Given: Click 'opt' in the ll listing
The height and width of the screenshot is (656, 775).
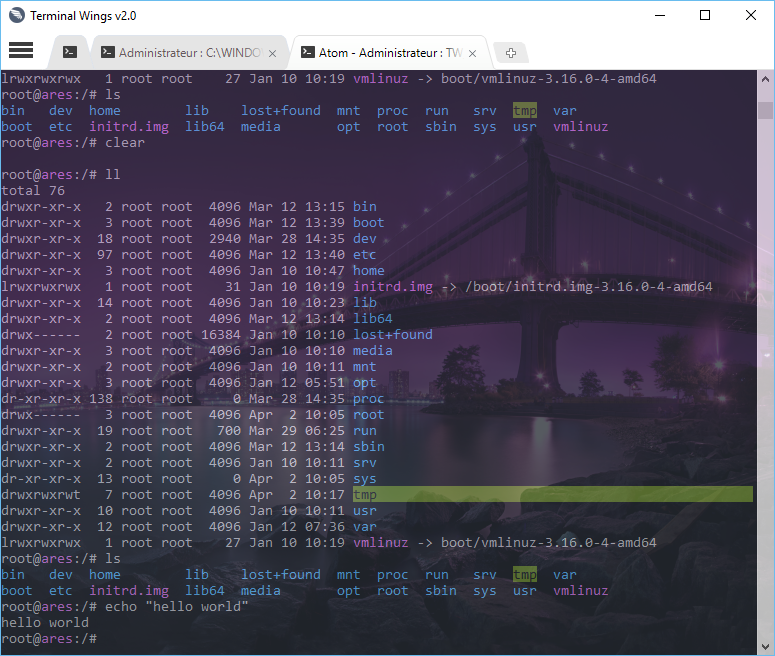Looking at the screenshot, I should point(365,383).
